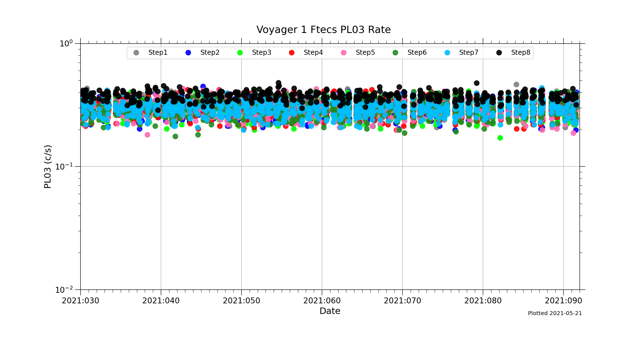644x362 pixels.
Task: Click the 10^-2 y-axis tick label
Action: tap(64, 290)
